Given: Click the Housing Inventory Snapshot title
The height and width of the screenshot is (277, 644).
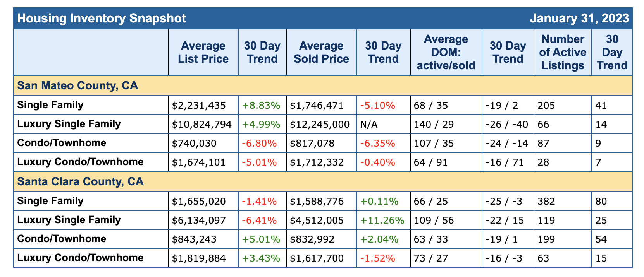Looking at the screenshot, I should tap(102, 19).
